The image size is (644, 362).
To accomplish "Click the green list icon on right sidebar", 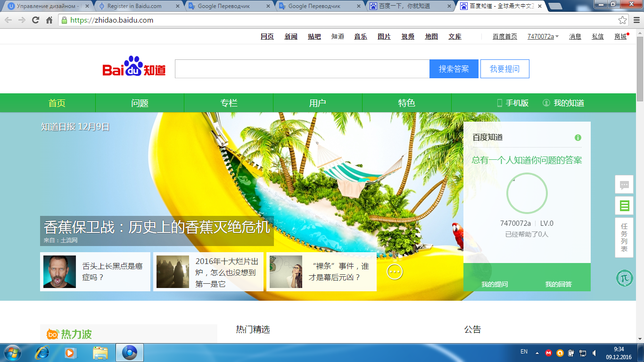I will pyautogui.click(x=624, y=206).
